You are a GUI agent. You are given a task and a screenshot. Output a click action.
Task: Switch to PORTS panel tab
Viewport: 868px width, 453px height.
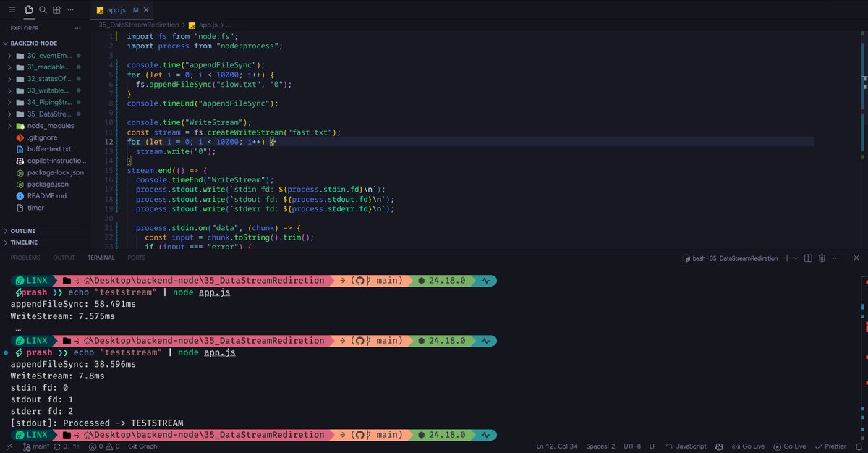pos(136,258)
